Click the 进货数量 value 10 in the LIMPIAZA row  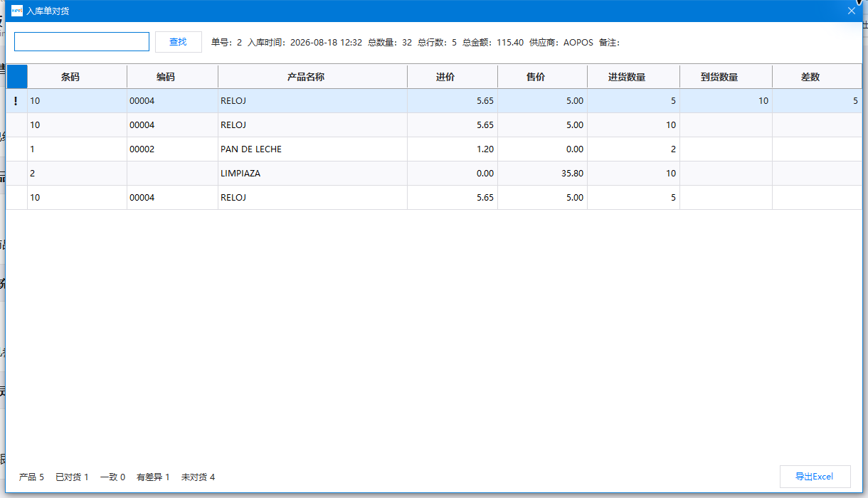(633, 174)
